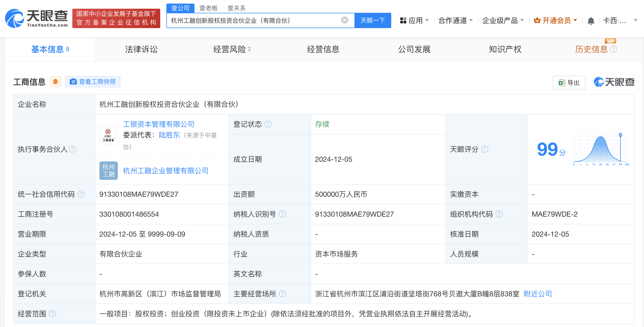
Task: Click the 杭州工融 logo tile
Action: (108, 171)
